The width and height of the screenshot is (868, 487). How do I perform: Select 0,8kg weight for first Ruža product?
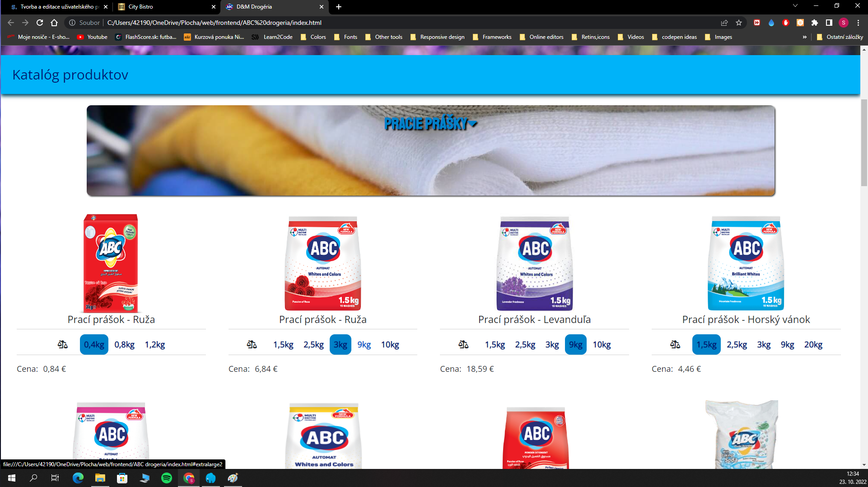(125, 345)
